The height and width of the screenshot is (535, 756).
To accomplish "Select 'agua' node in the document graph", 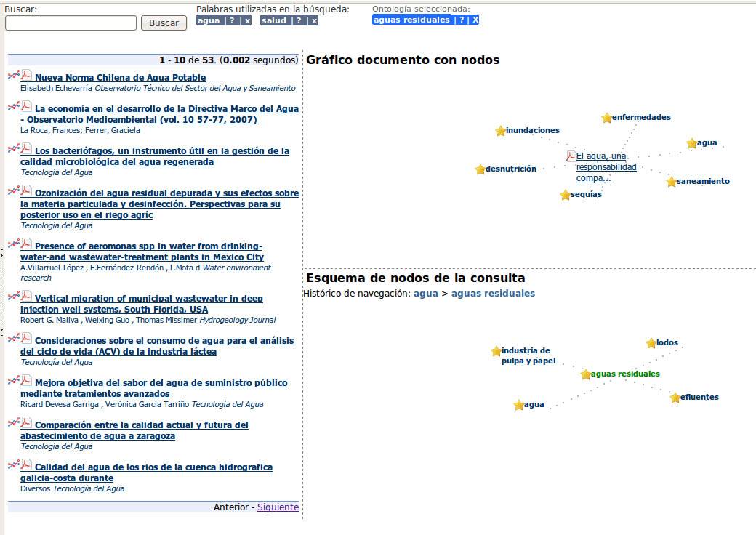I will pyautogui.click(x=707, y=143).
